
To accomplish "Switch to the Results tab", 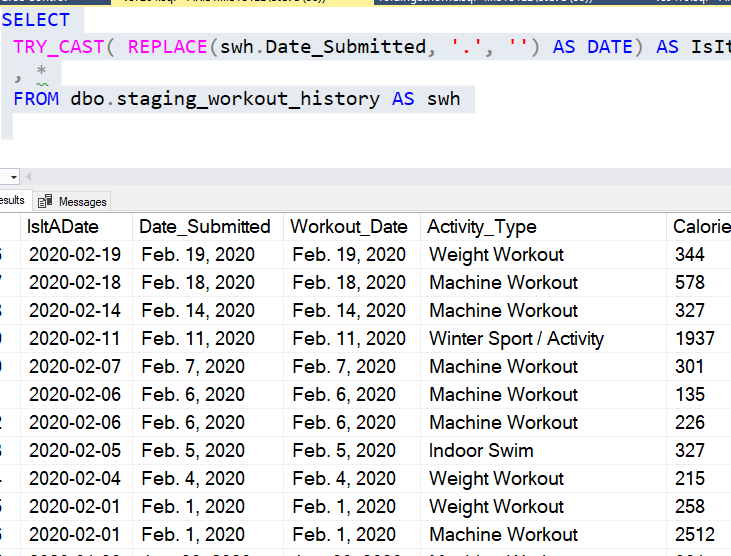I will tap(12, 201).
